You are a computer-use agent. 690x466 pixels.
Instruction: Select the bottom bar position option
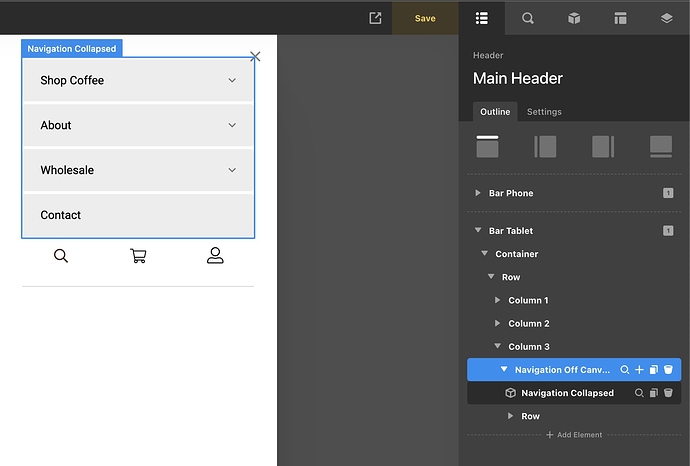[x=661, y=146]
